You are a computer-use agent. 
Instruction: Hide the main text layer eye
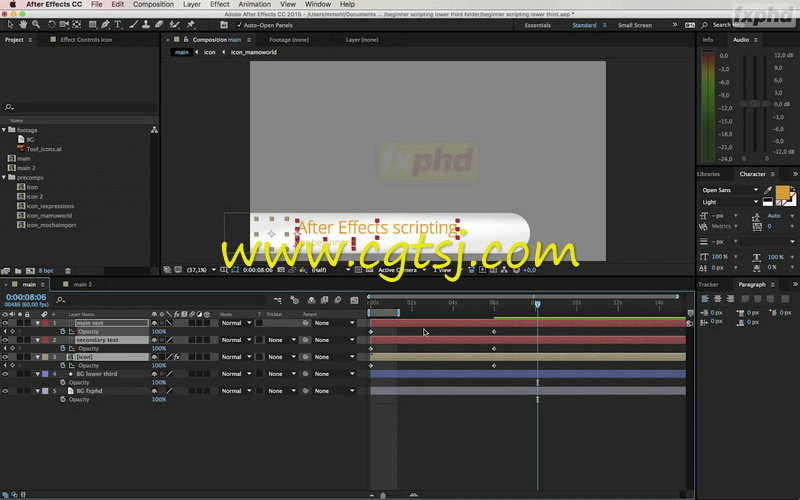5,323
